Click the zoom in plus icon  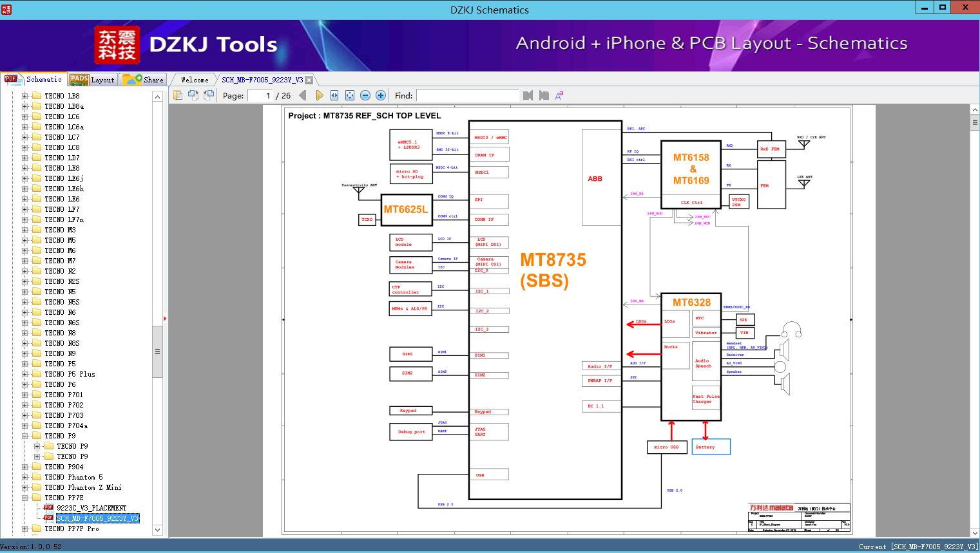(381, 95)
